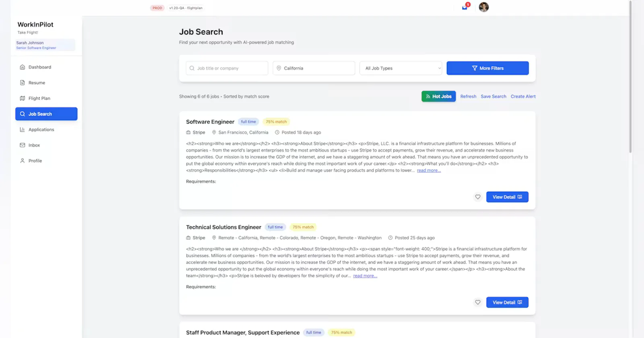Click the California location input field
Image resolution: width=644 pixels, height=338 pixels.
314,68
